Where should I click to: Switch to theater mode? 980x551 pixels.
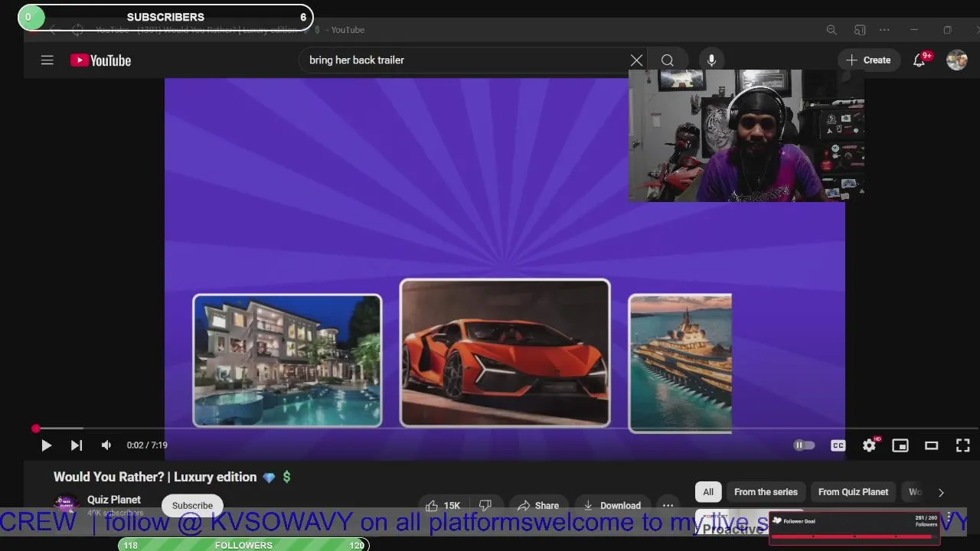tap(932, 445)
